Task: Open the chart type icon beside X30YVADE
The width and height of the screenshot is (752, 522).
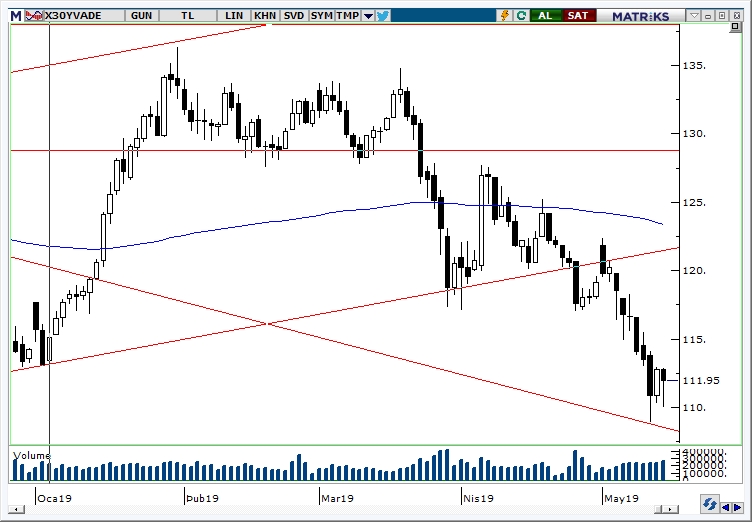Action: tap(33, 16)
